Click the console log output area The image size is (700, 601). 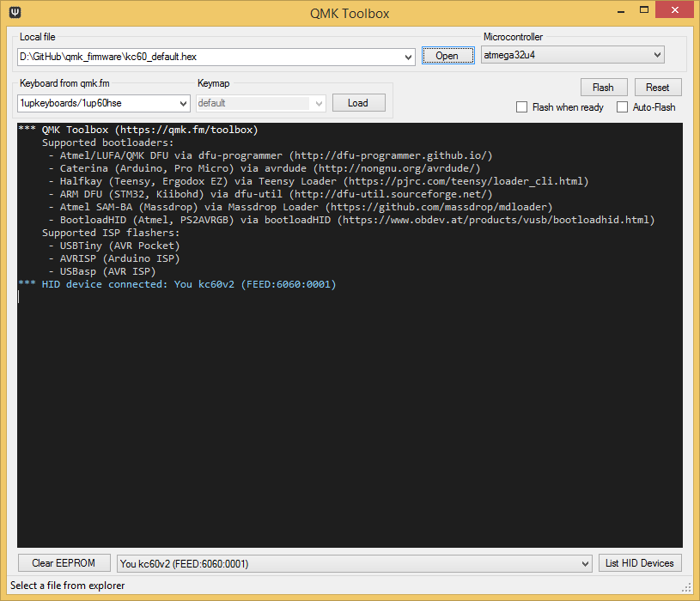tap(344, 386)
